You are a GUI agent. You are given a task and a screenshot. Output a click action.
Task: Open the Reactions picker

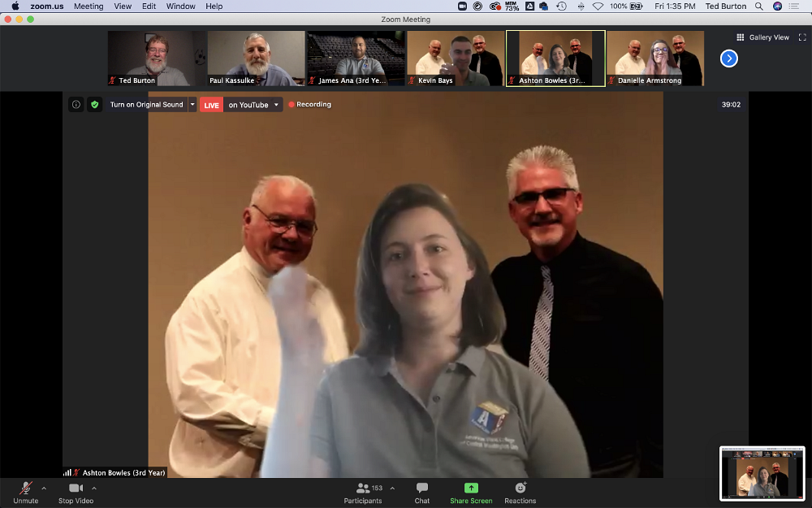click(520, 493)
